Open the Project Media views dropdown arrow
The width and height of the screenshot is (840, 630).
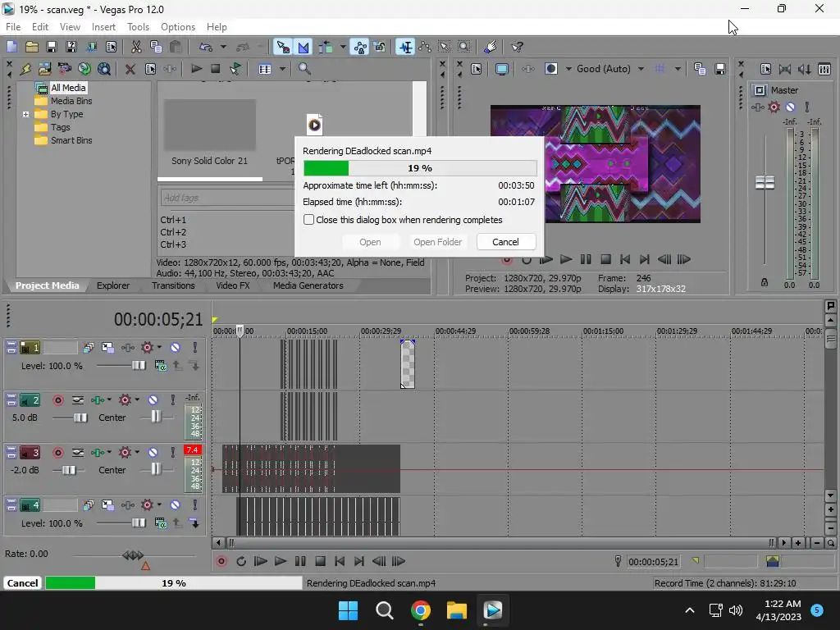point(282,69)
